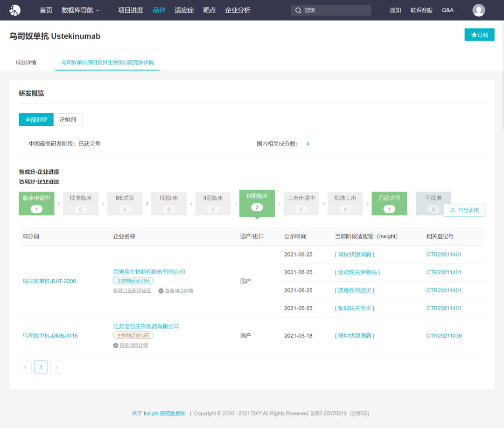Select 品种 navigation item
The image size is (504, 428).
pyautogui.click(x=159, y=10)
